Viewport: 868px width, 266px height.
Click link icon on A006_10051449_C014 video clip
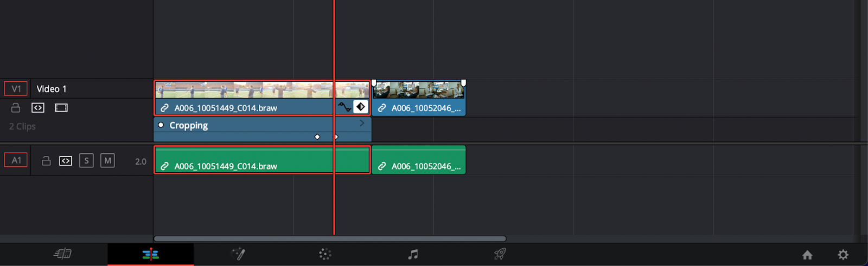click(164, 108)
